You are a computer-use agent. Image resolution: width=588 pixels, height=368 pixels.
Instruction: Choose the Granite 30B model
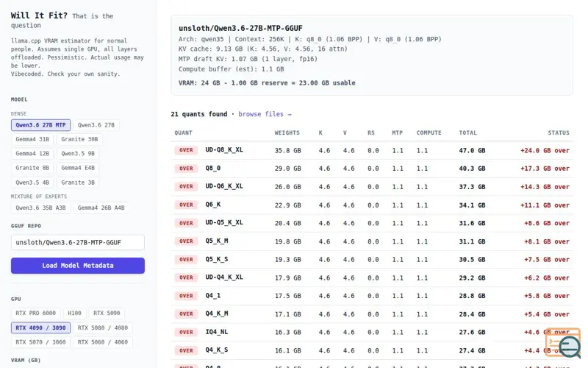79,139
